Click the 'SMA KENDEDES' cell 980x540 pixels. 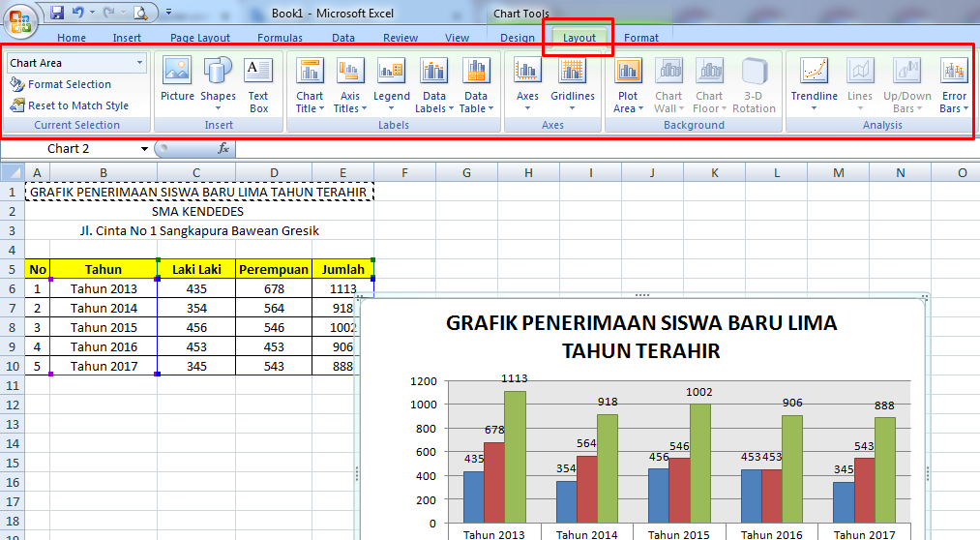197,211
